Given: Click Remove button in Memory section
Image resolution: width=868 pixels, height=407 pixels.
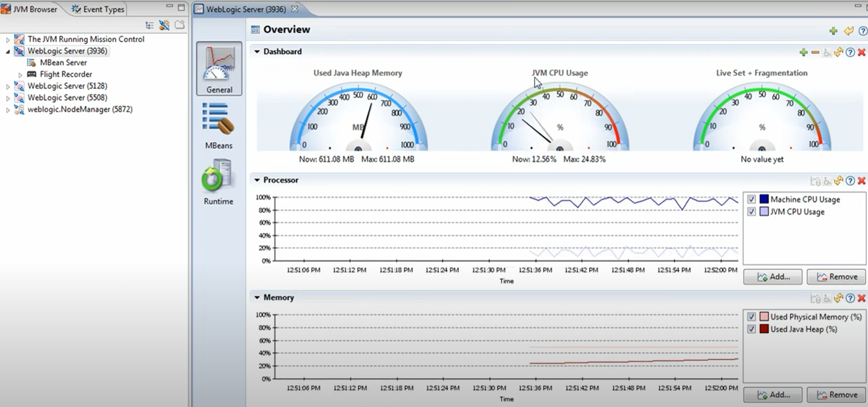Looking at the screenshot, I should click(836, 395).
